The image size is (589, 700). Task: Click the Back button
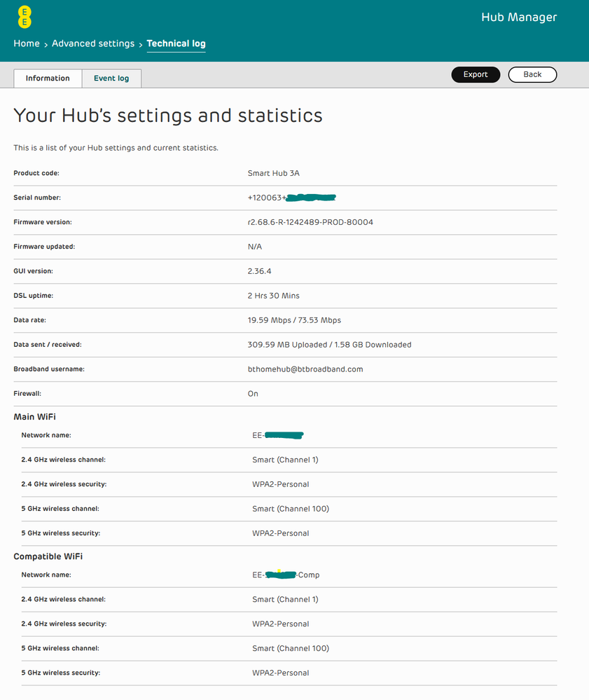(532, 74)
